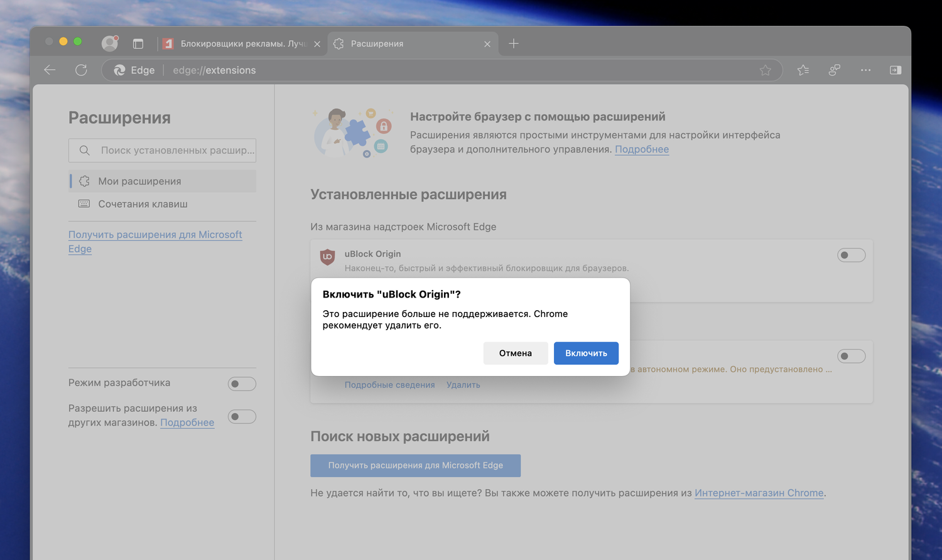942x560 pixels.
Task: Toggle Режим разработчика switch
Action: coord(242,384)
